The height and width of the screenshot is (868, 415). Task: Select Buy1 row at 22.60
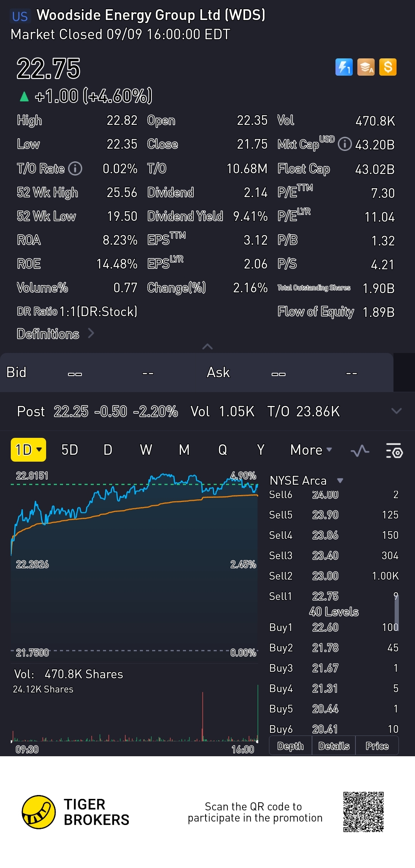334,628
